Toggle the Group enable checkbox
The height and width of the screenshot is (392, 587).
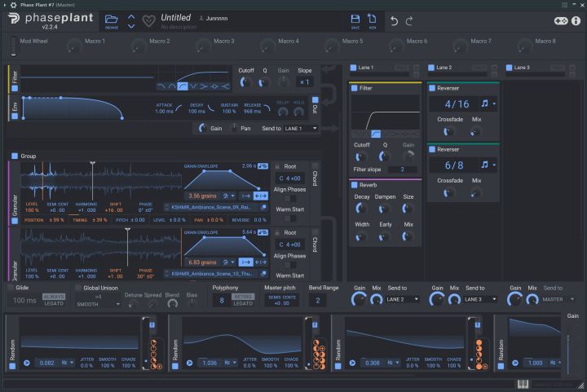15,156
